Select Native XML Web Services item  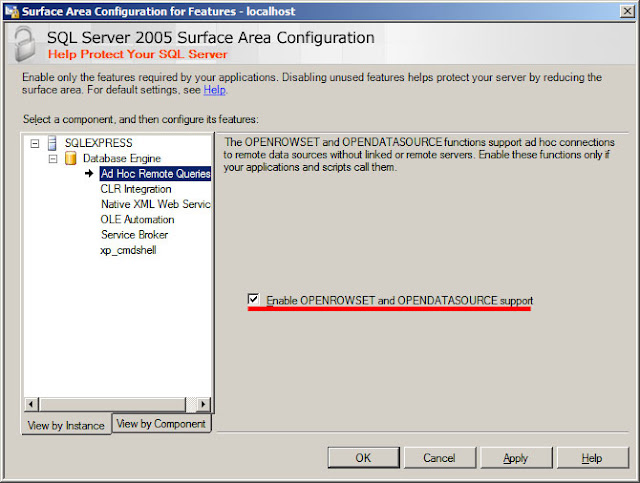point(156,204)
